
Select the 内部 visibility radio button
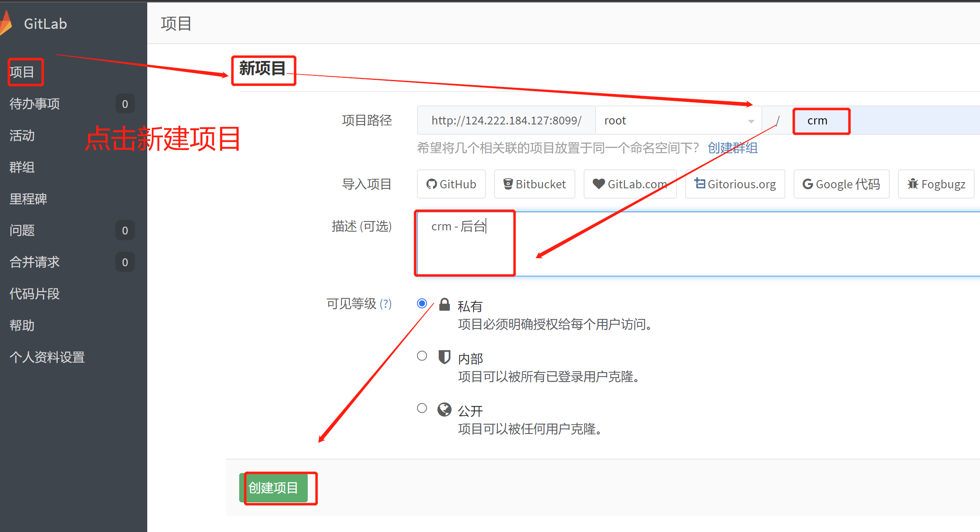click(422, 356)
